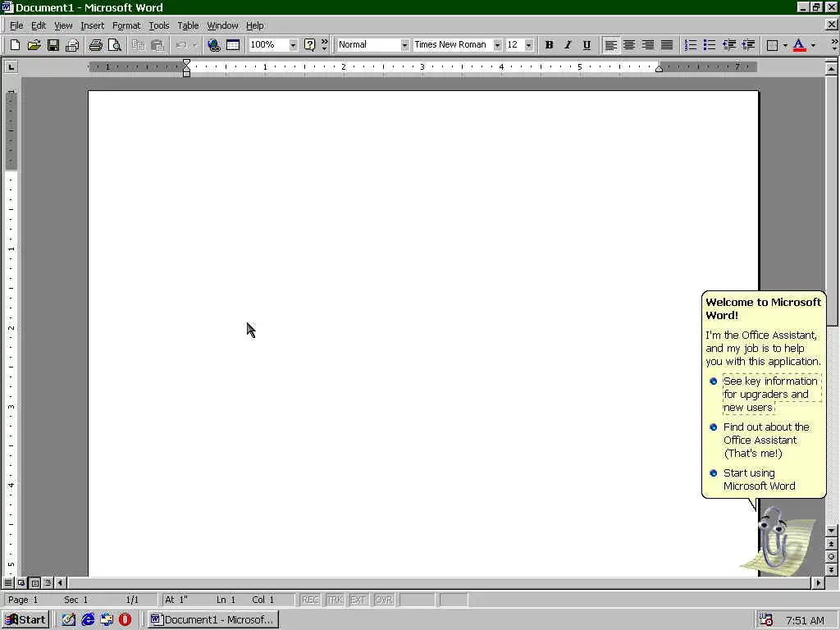Increase the paragraph indent
Screen dimensions: 840x630
pos(748,45)
